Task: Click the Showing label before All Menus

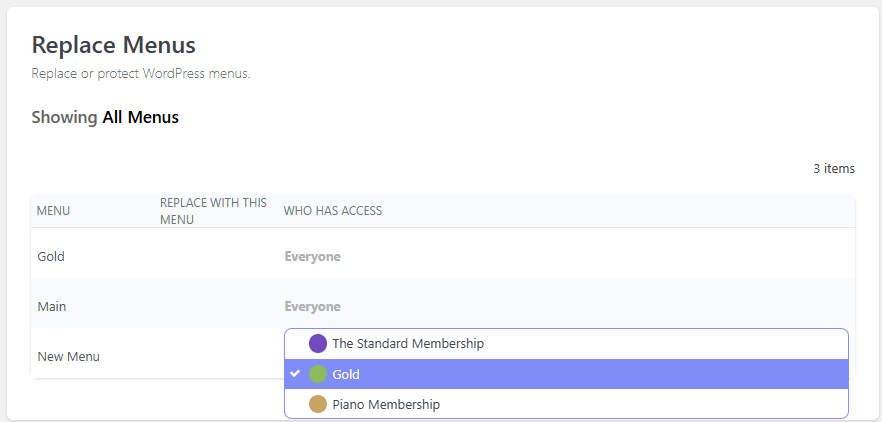Action: [x=64, y=117]
